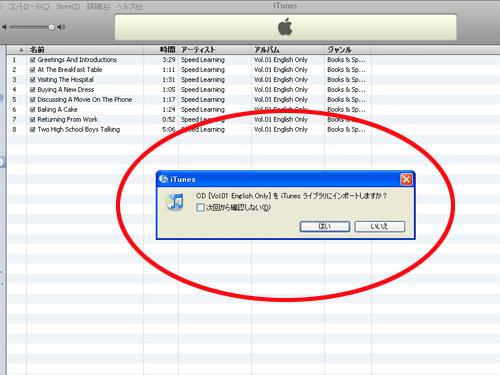Click the Apple logo in the status display
500x375 pixels.
tap(285, 27)
